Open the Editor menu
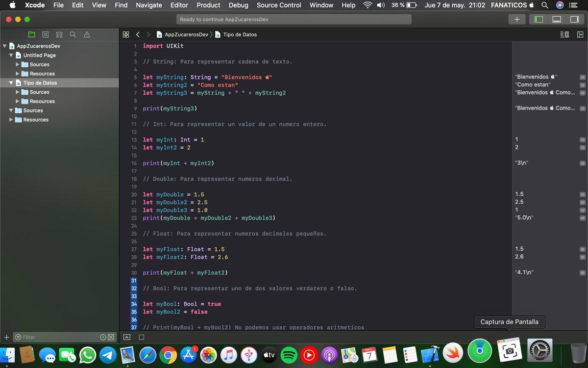This screenshot has width=588, height=368. 179,5
